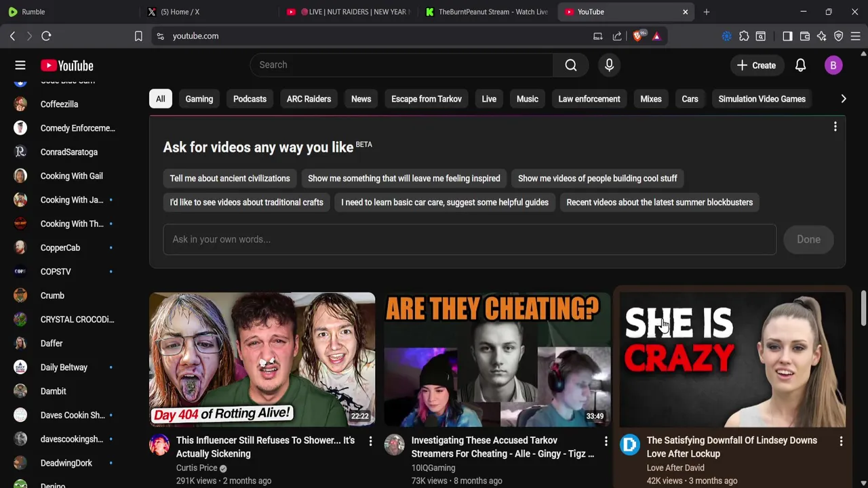
Task: Switch to TheBurntPeanut Stream browser tab
Action: tap(487, 12)
